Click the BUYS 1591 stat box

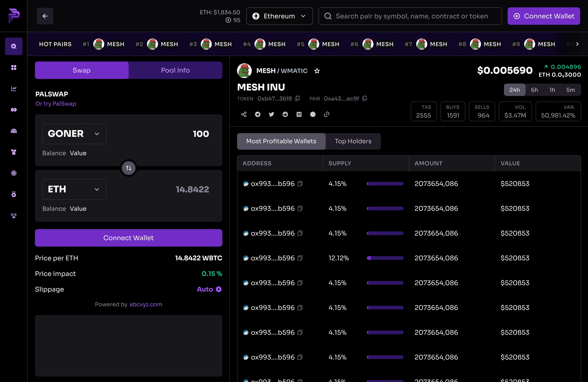[x=453, y=111]
